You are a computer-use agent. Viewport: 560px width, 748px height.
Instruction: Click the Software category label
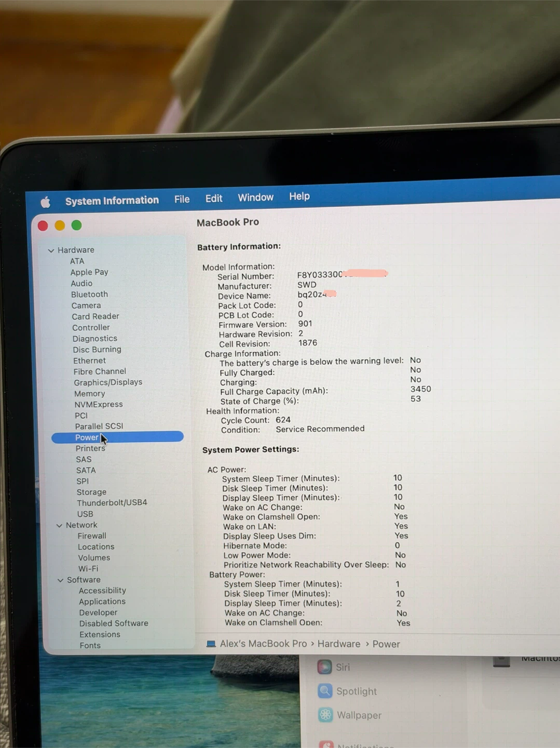pyautogui.click(x=84, y=580)
